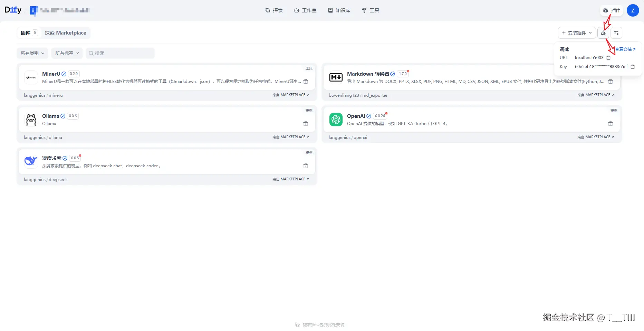Click the OpenAI plugin logo
Screen dimensions: 644x331
[x=336, y=120]
